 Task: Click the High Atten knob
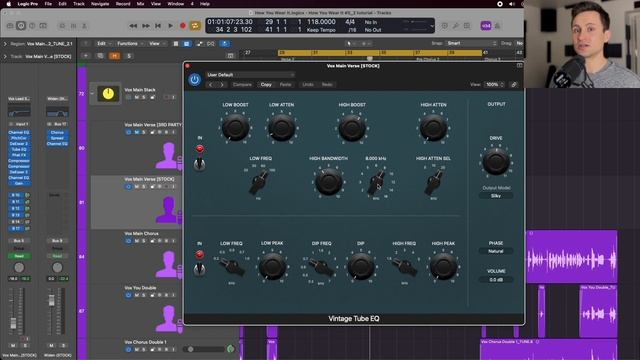433,127
